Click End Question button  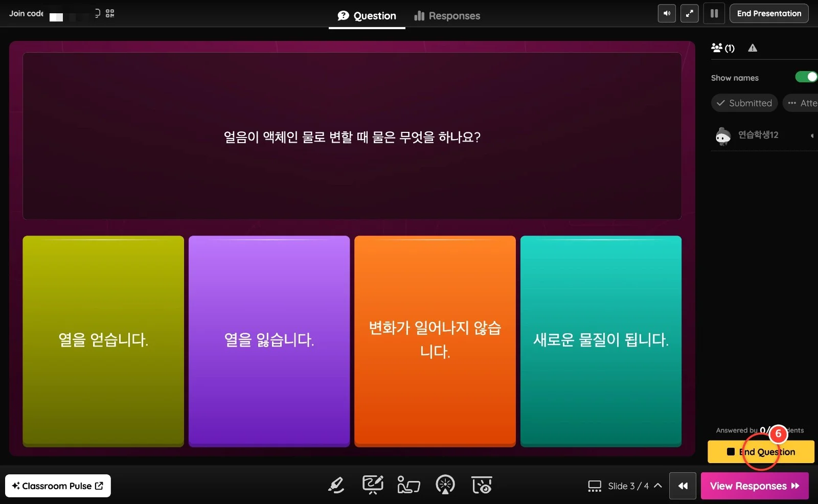pyautogui.click(x=761, y=452)
